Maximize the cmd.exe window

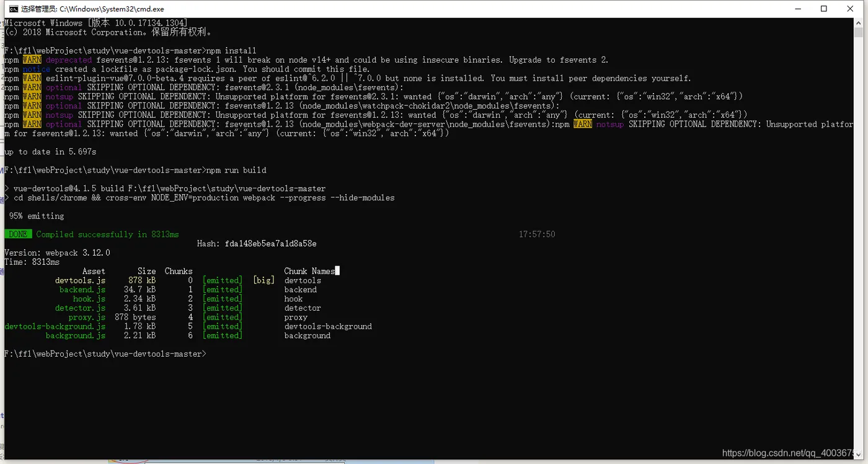coord(824,9)
